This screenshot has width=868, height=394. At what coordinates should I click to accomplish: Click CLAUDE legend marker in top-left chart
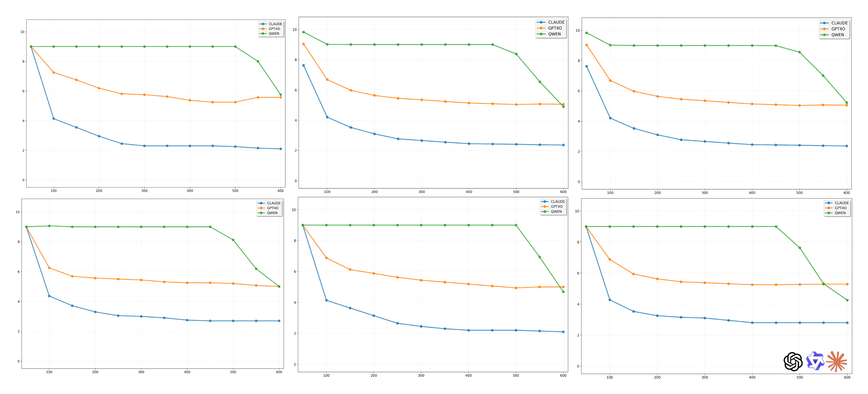(263, 24)
